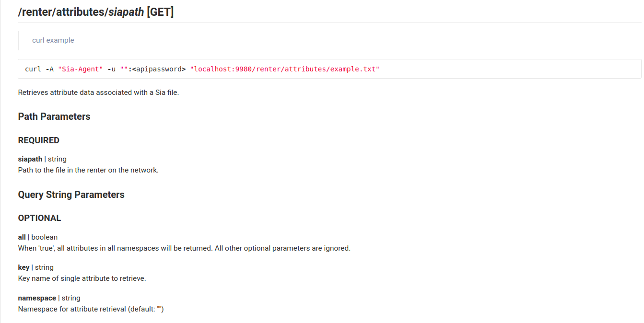The image size is (644, 323).
Task: Select the bold 'all' parameter name
Action: point(22,237)
